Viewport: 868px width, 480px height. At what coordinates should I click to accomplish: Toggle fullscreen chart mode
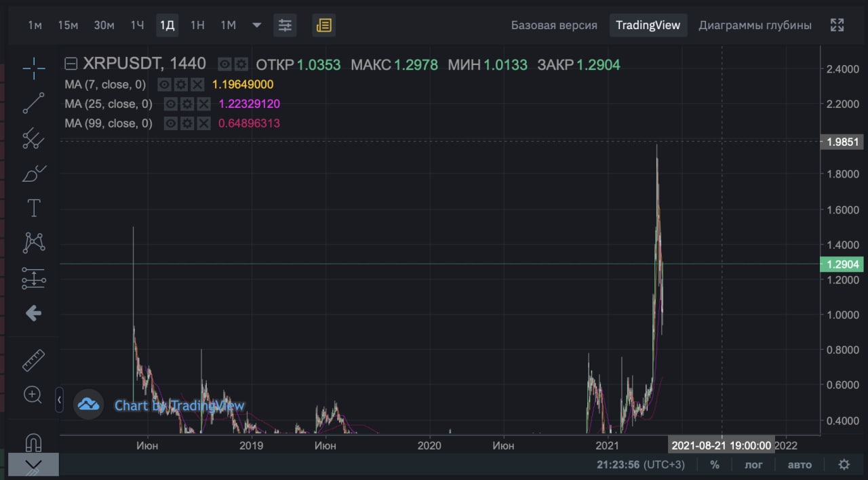[x=837, y=25]
